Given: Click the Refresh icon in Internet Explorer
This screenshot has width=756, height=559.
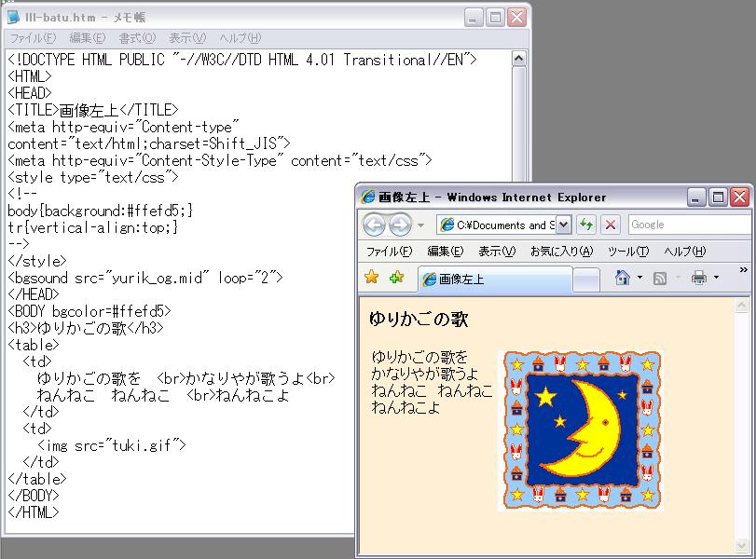Looking at the screenshot, I should 585,225.
